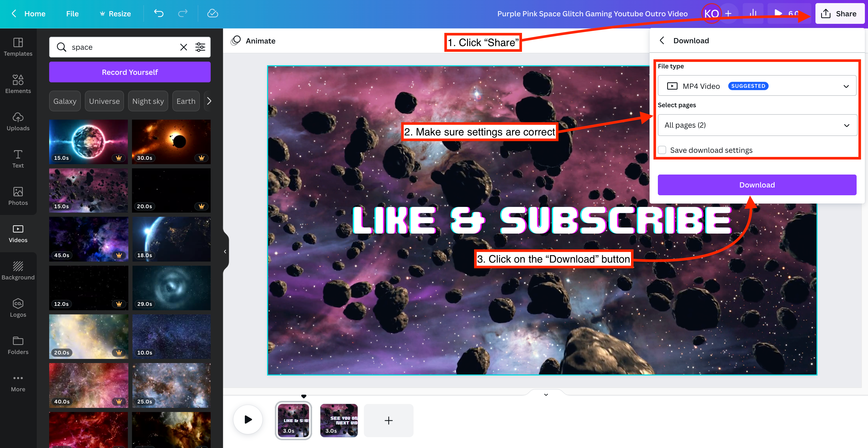Clear the space search text
The height and width of the screenshot is (448, 868).
[x=183, y=47]
